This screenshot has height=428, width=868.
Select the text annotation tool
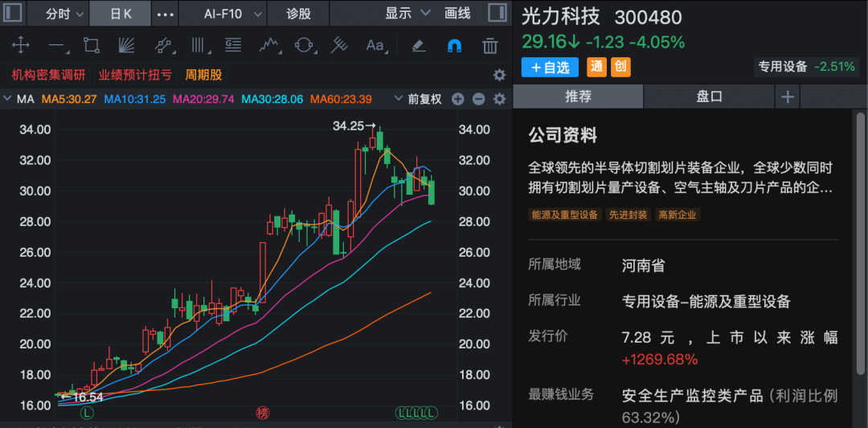click(375, 45)
